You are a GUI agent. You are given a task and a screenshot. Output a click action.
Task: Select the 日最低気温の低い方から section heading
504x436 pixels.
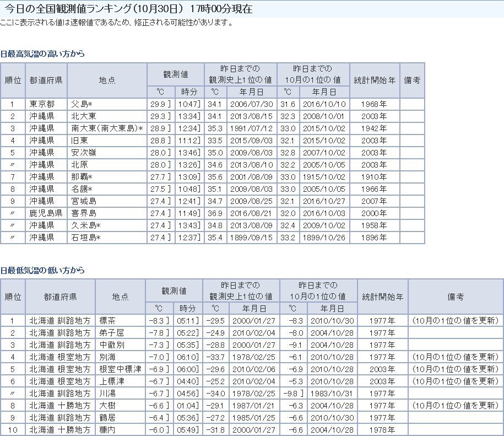point(43,270)
